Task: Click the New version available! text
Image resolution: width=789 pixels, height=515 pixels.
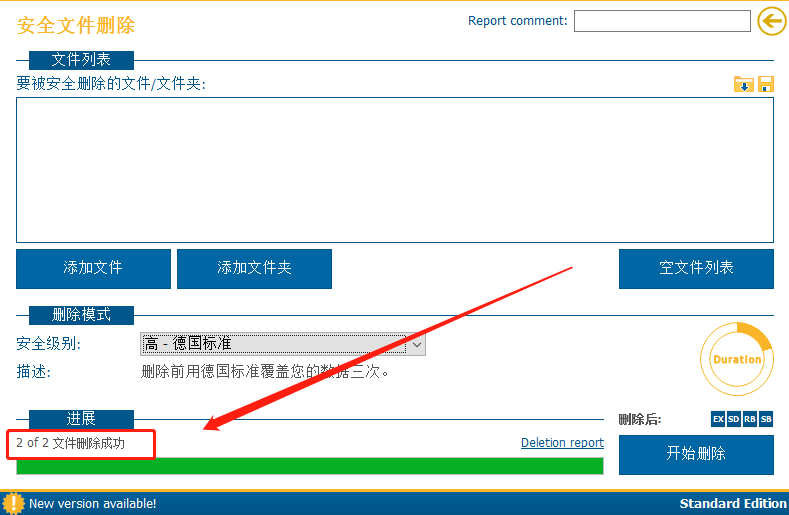Action: pos(93,503)
